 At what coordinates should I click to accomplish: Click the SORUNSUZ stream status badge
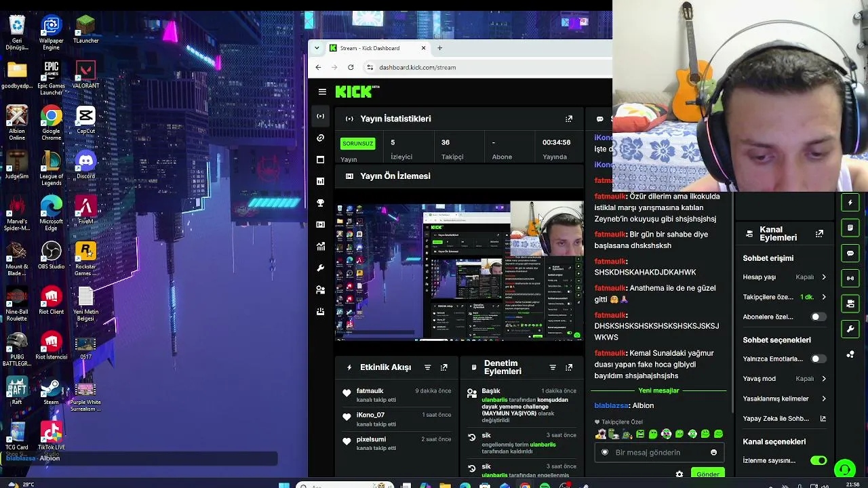[358, 144]
